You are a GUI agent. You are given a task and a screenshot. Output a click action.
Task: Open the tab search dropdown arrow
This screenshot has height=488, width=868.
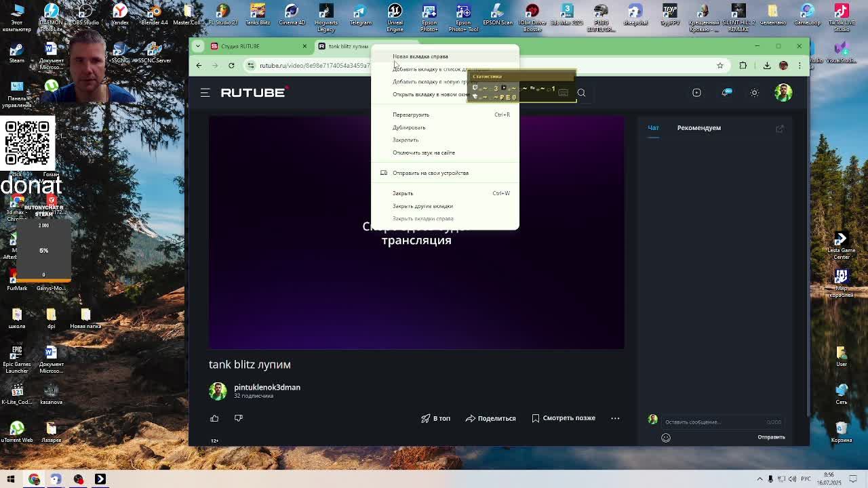[x=197, y=46]
